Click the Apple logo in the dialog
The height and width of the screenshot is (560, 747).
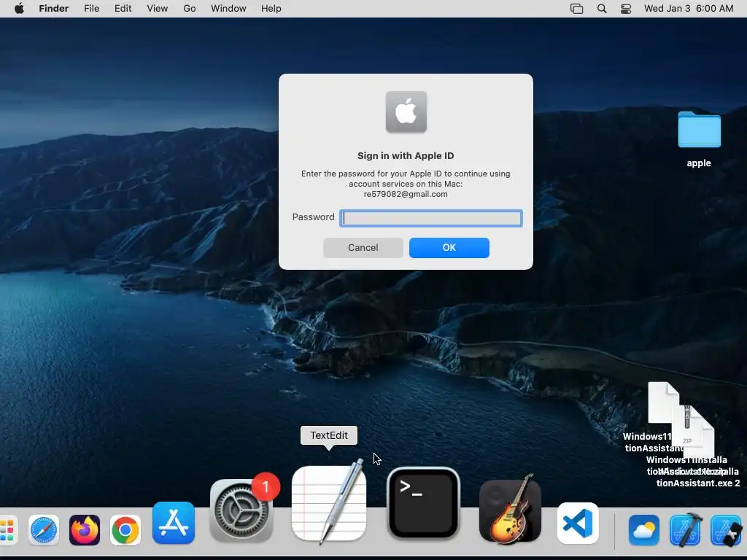406,112
